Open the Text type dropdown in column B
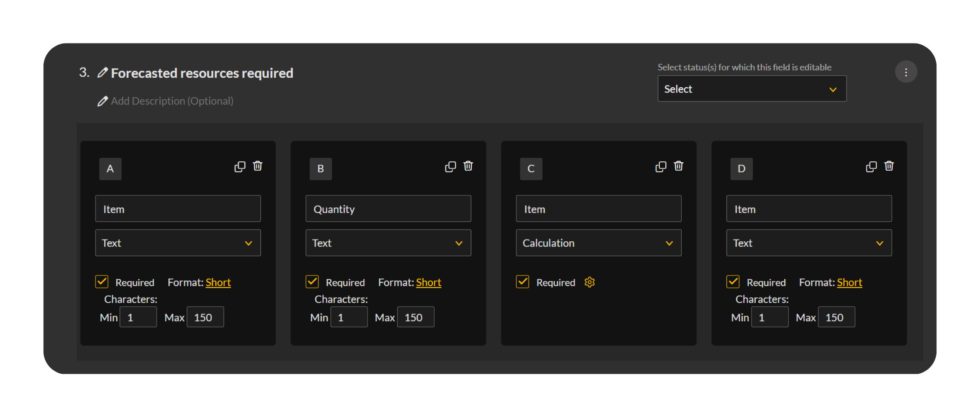The image size is (980, 418). coord(388,243)
